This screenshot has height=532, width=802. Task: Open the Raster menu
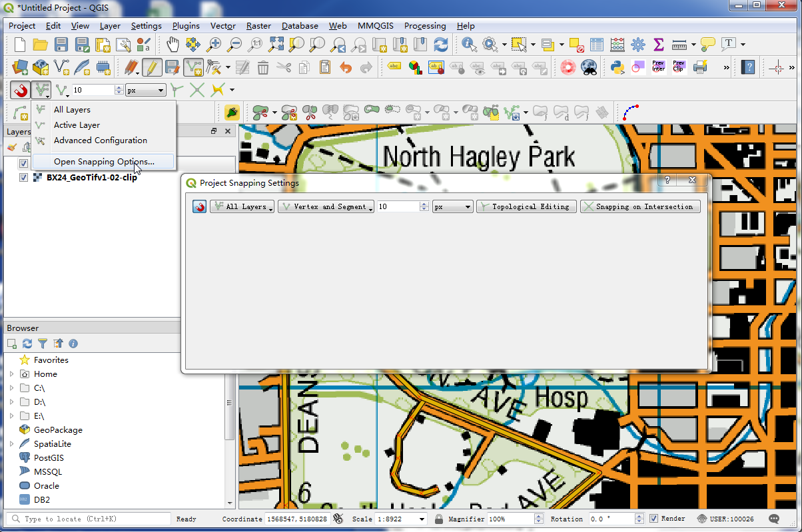[258, 26]
